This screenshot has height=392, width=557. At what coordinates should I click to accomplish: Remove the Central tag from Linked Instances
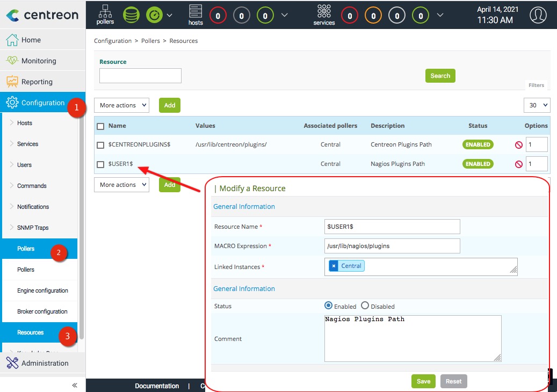point(334,266)
